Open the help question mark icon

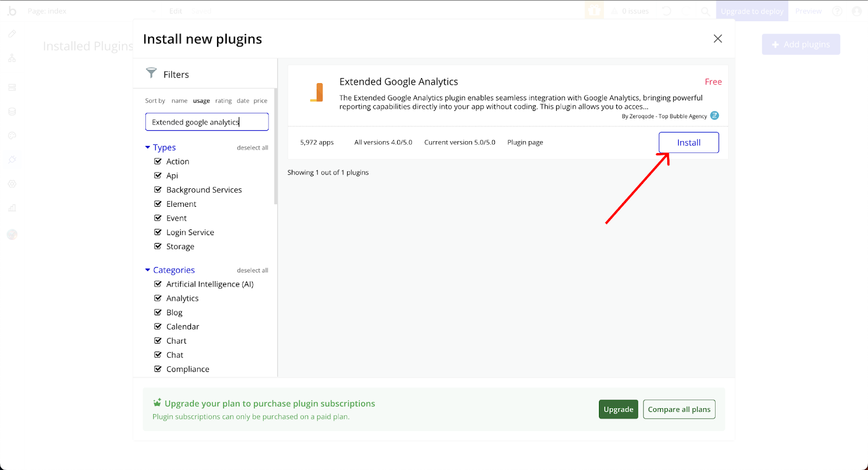point(837,11)
